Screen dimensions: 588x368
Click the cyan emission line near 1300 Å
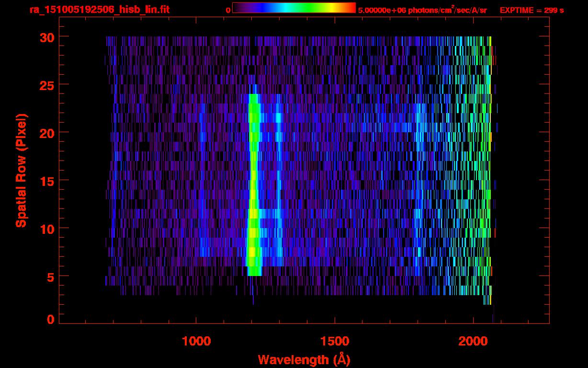[279, 182]
